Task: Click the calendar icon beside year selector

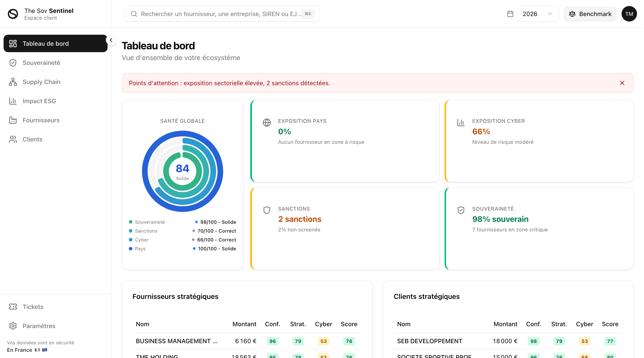Action: coord(510,14)
